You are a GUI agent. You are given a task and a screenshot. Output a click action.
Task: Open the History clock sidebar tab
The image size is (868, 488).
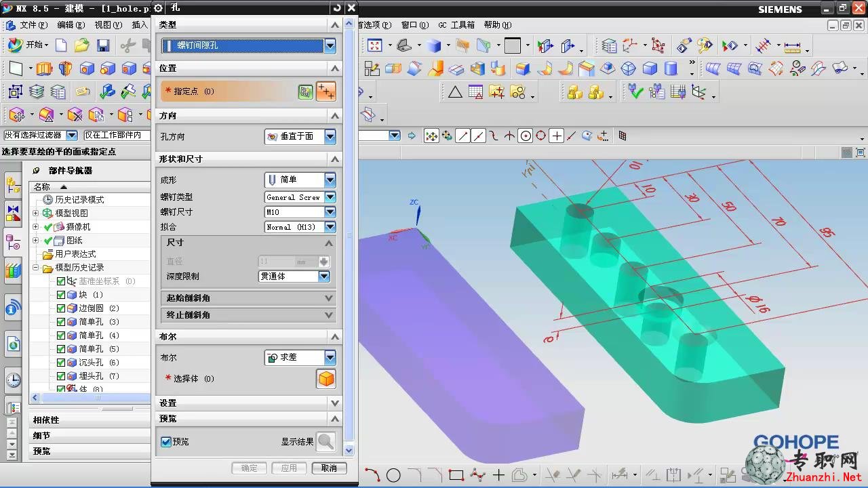13,380
